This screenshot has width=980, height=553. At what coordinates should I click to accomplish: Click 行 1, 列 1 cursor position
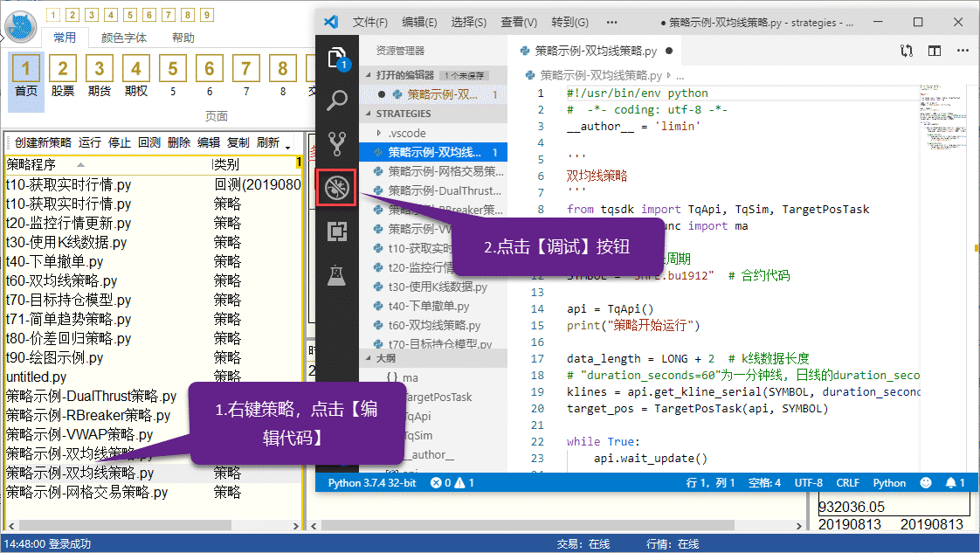pos(710,482)
